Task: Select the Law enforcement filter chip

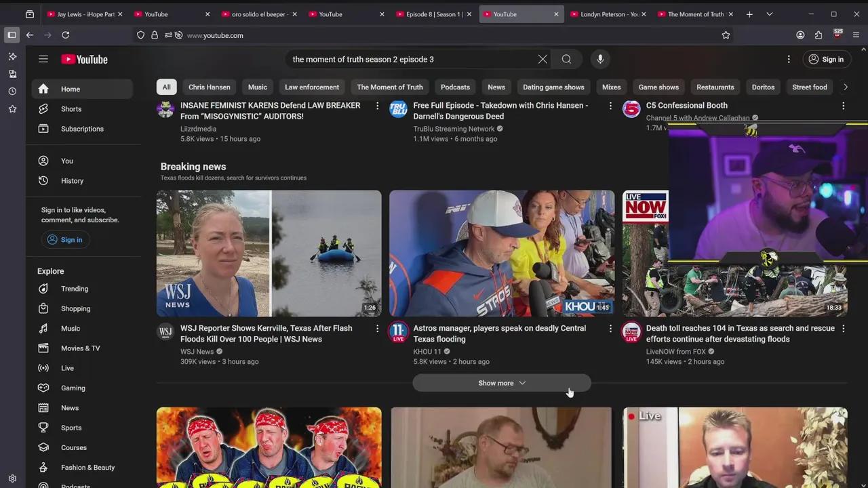Action: click(312, 87)
